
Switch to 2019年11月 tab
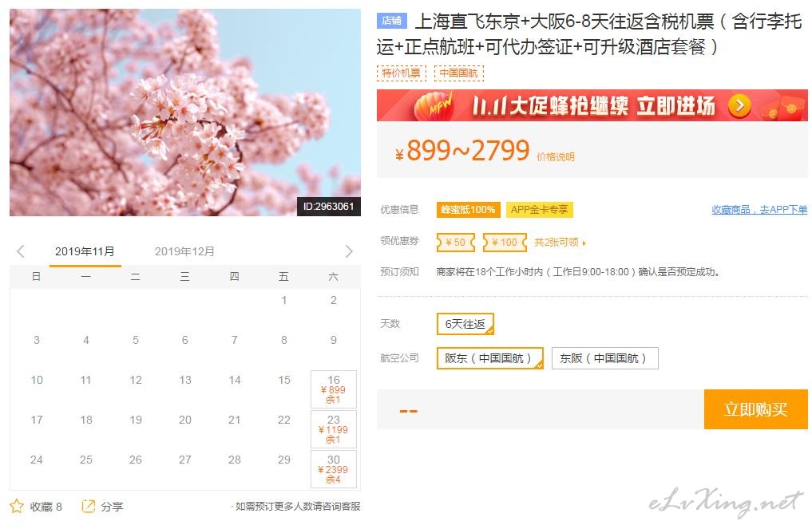[85, 251]
